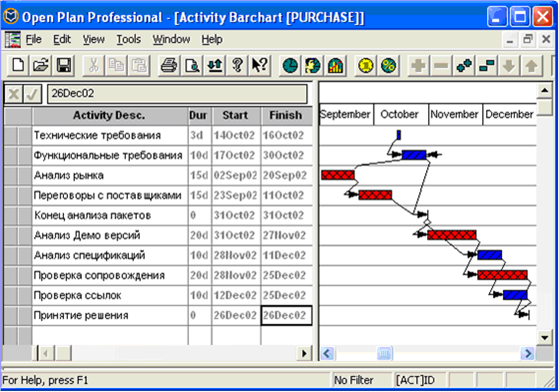Click the barchart vertical scrollbar down arrow
The width and height of the screenshot is (559, 392).
click(x=545, y=337)
